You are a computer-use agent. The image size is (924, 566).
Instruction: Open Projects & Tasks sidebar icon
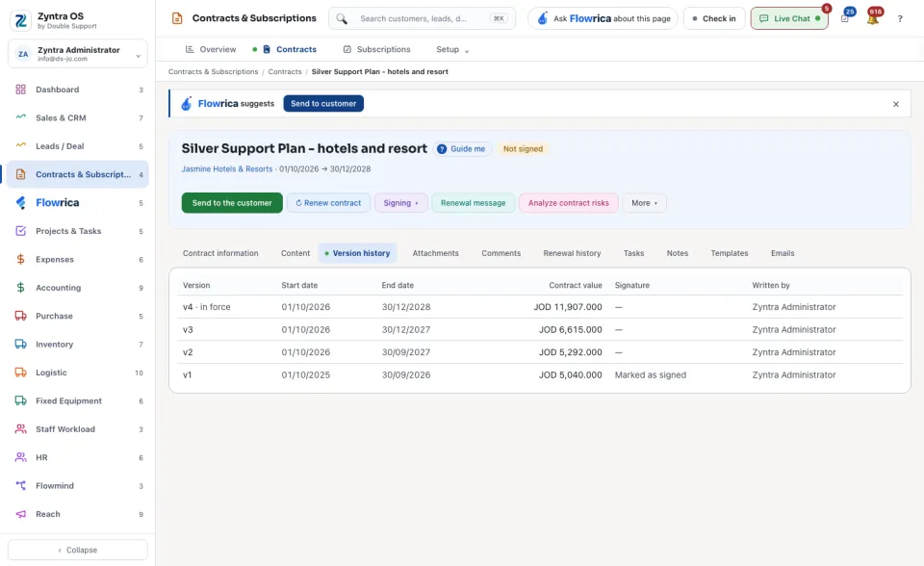(x=20, y=230)
